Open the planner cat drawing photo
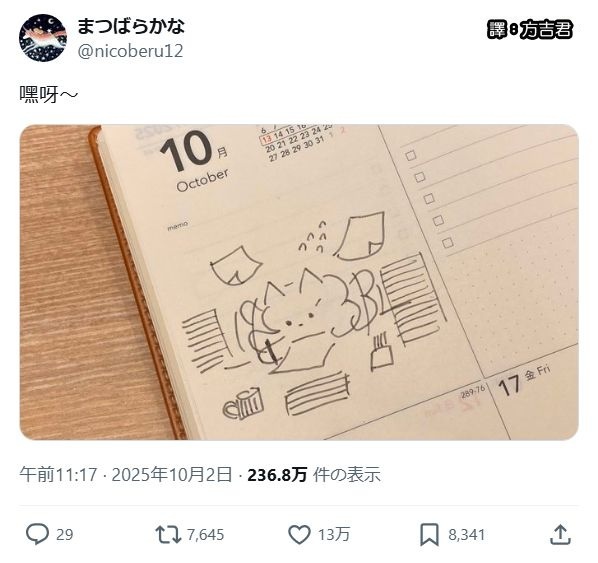This screenshot has width=598, height=563. 299,282
